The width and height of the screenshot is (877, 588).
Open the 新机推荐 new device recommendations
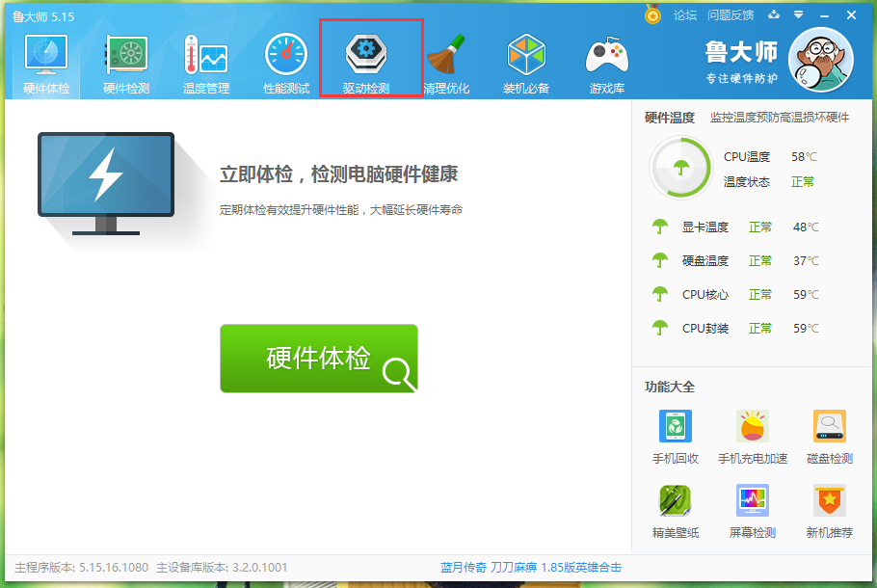[x=828, y=510]
